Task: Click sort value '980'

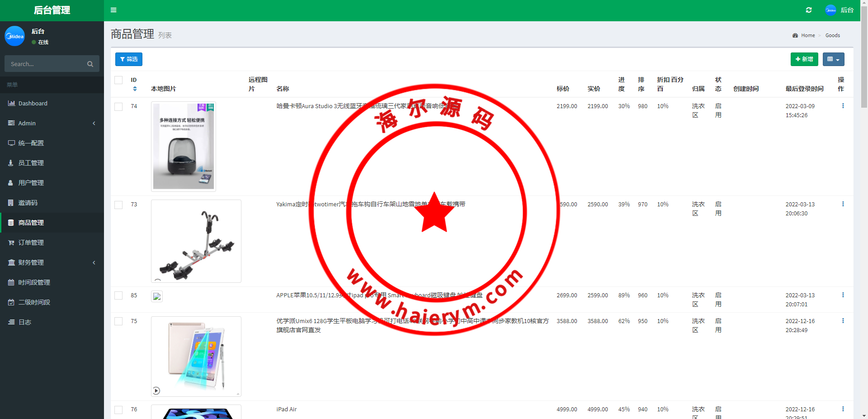Action: tap(642, 106)
